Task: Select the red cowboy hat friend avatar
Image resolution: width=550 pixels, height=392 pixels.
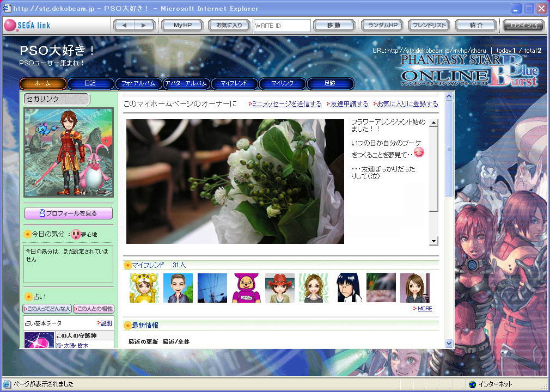Action: pyautogui.click(x=279, y=288)
